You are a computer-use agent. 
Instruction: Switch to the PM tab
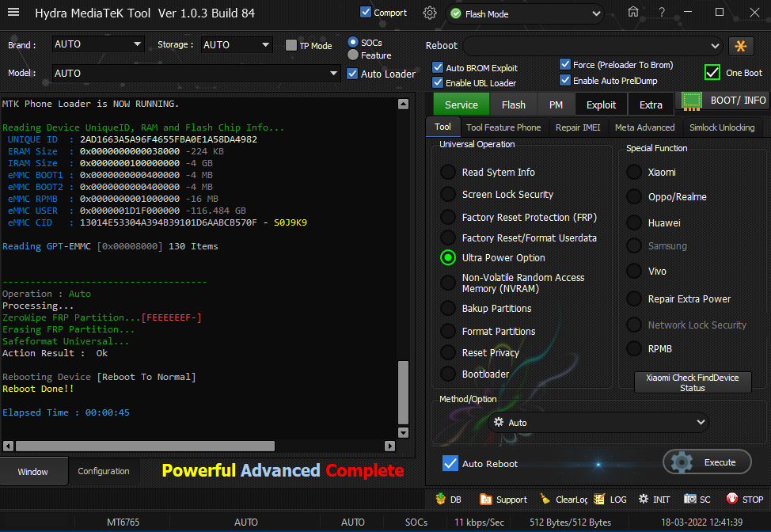click(556, 104)
